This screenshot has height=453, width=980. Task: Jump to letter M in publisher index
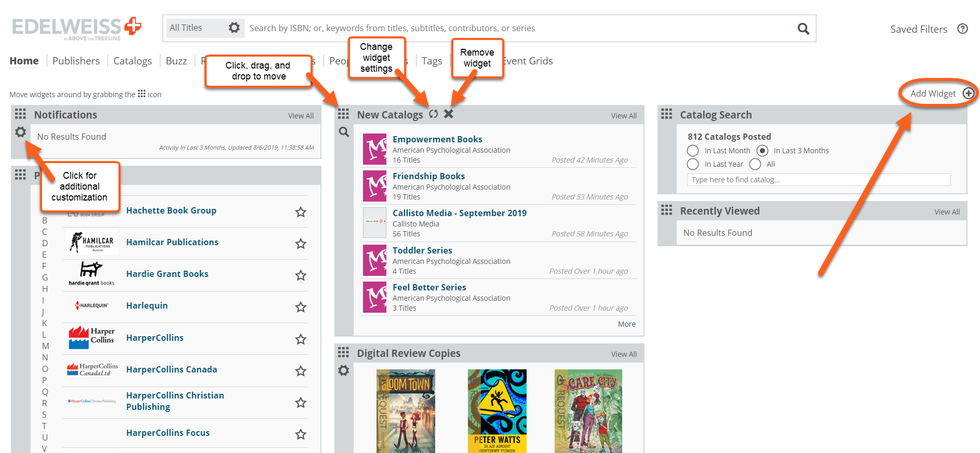(46, 346)
